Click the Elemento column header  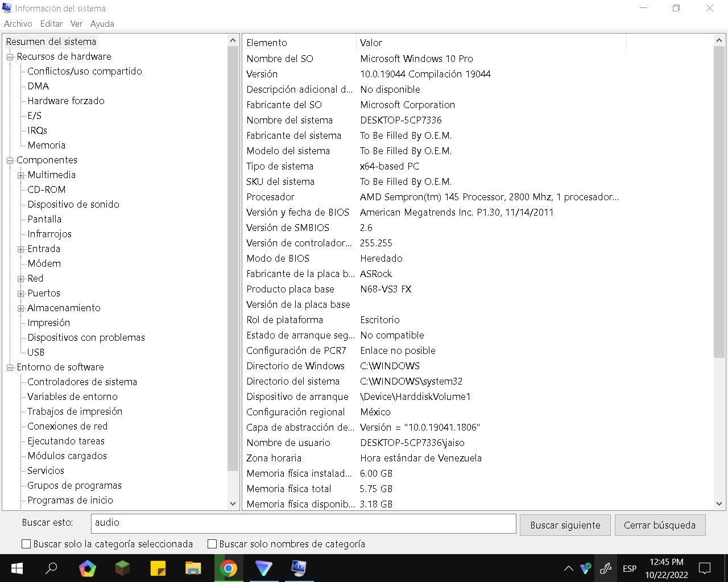(299, 43)
